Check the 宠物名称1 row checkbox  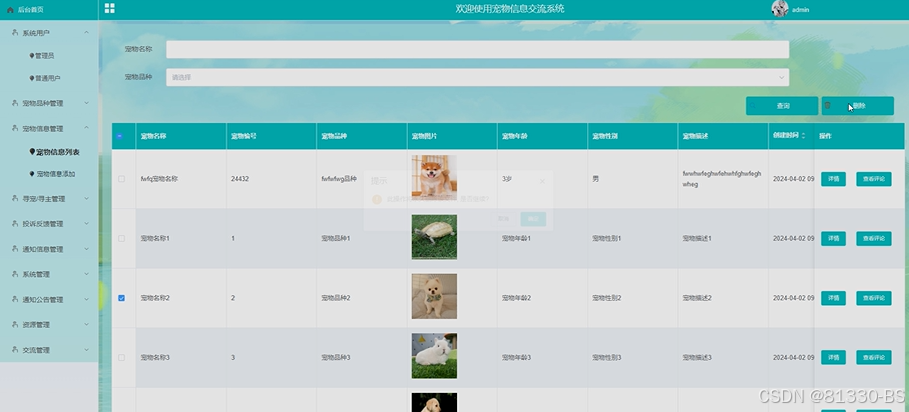point(122,238)
